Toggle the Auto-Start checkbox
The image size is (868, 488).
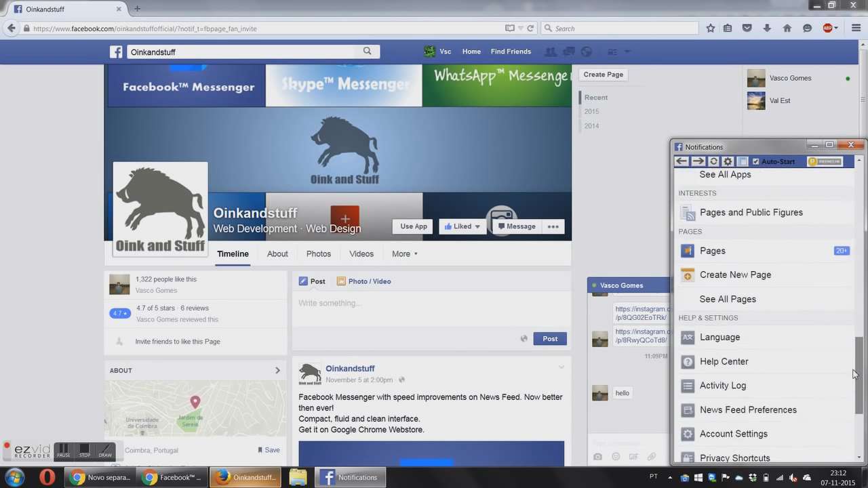pyautogui.click(x=756, y=161)
